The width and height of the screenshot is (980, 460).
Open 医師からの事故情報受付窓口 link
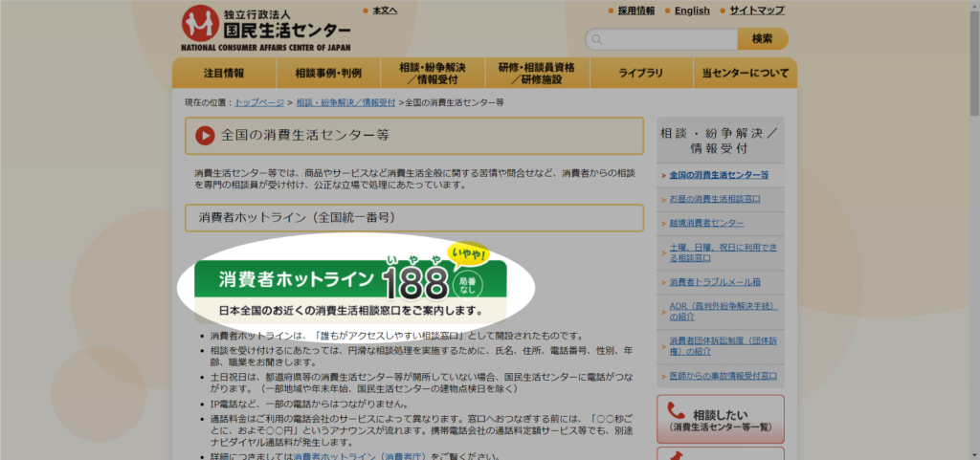tap(724, 376)
